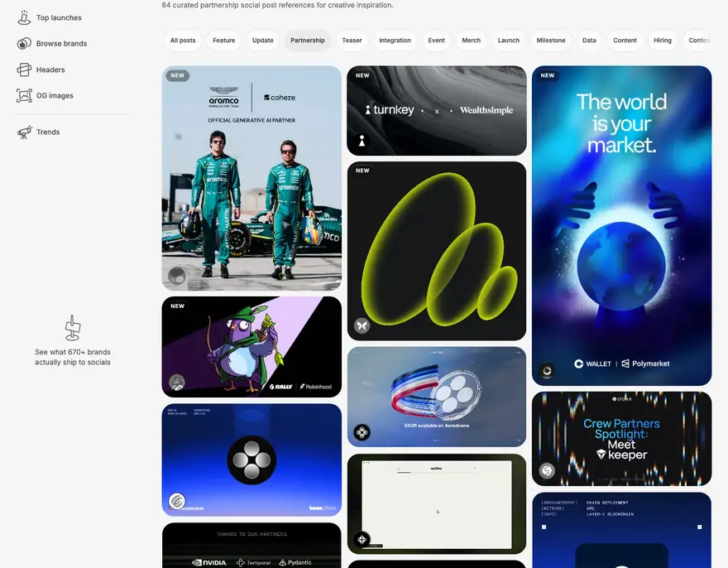This screenshot has width=728, height=568.
Task: Click brand avatar on Aramco Cohere card
Action: click(177, 276)
